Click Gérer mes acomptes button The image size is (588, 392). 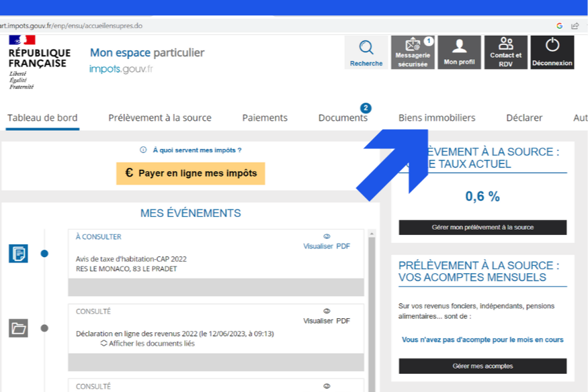(482, 366)
